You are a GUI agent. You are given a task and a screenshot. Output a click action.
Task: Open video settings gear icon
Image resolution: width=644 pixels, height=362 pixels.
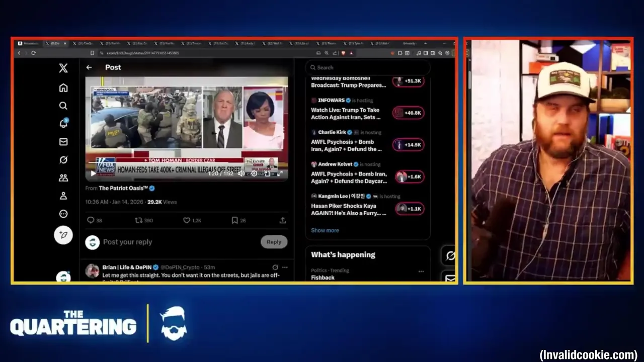254,173
